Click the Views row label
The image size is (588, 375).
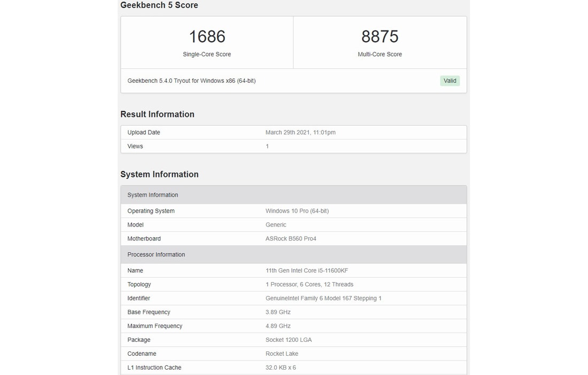(135, 146)
